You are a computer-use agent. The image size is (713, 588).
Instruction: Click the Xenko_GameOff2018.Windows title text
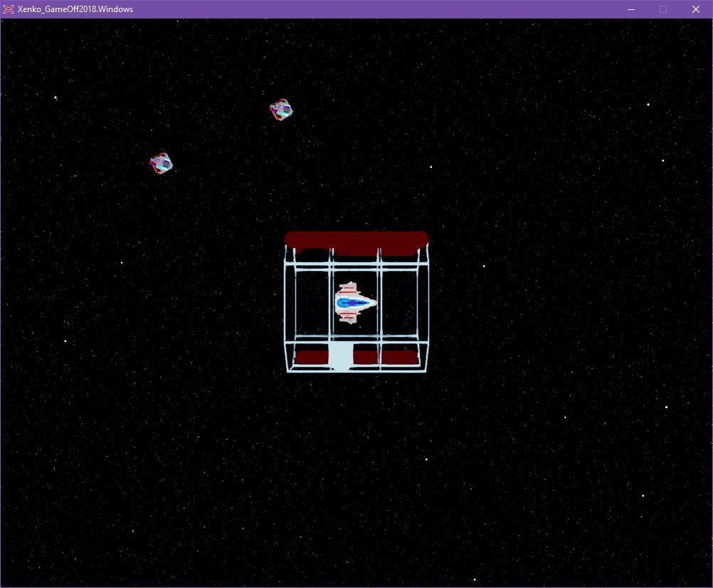(75, 9)
